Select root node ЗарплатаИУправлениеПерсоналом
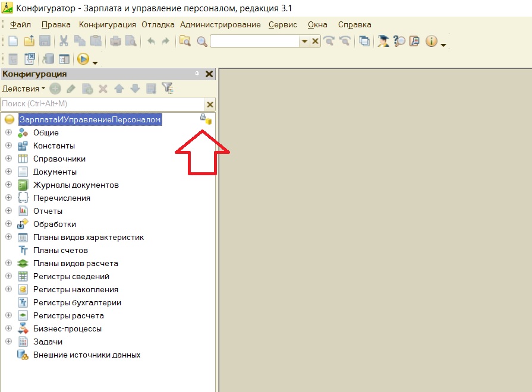 pos(90,119)
